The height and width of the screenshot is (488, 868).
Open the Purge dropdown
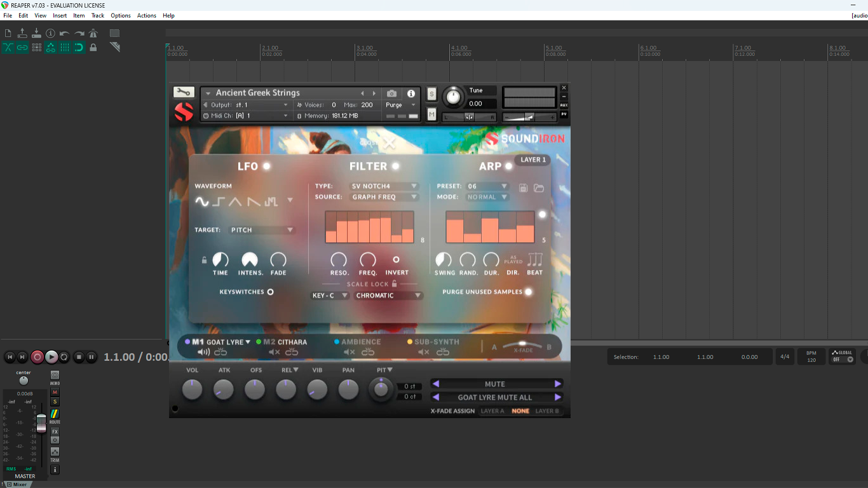[x=400, y=105]
